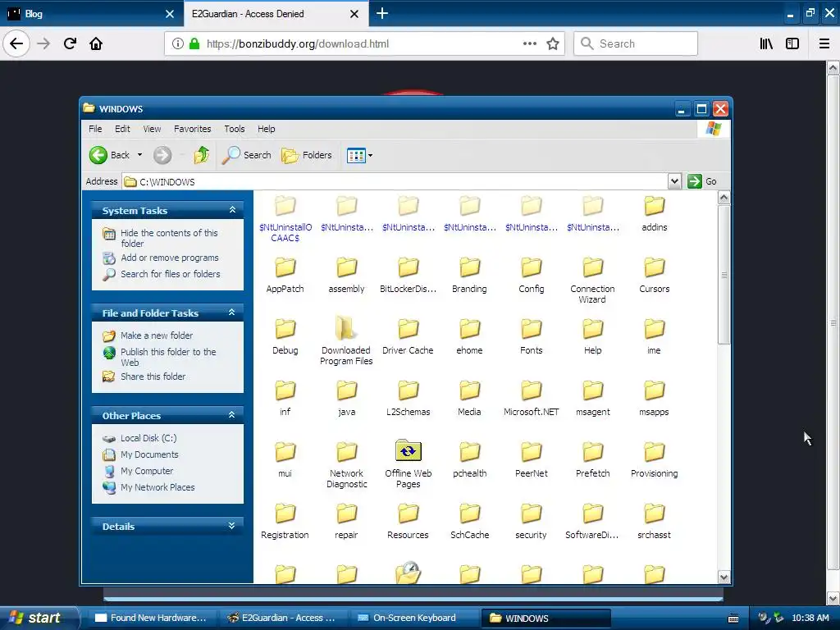This screenshot has height=630, width=840.
Task: Click Share this folder link
Action: pos(153,377)
